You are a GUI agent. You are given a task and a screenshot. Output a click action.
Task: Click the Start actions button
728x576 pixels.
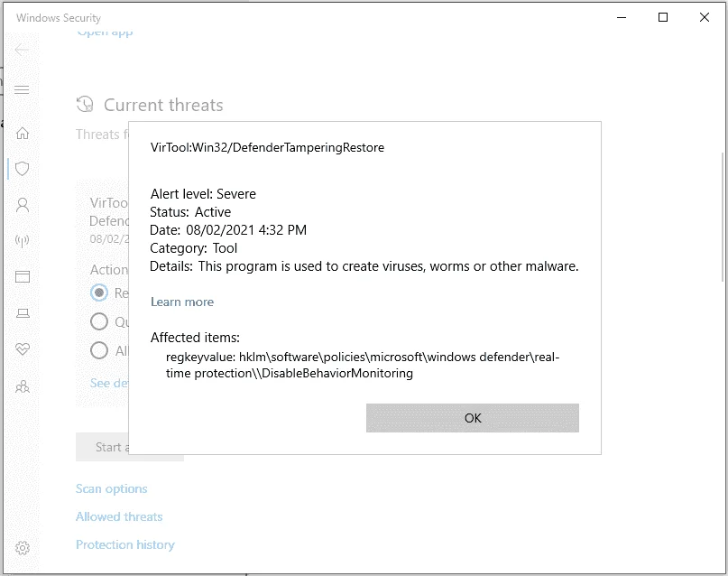(102, 447)
